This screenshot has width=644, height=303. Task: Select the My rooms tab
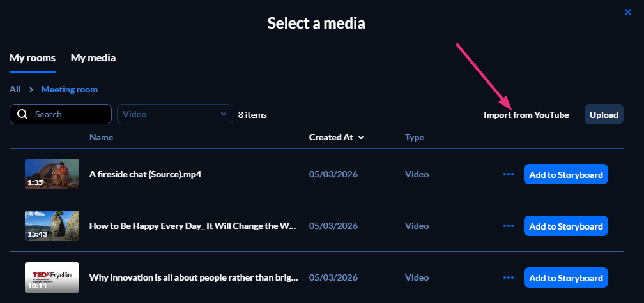(x=33, y=58)
